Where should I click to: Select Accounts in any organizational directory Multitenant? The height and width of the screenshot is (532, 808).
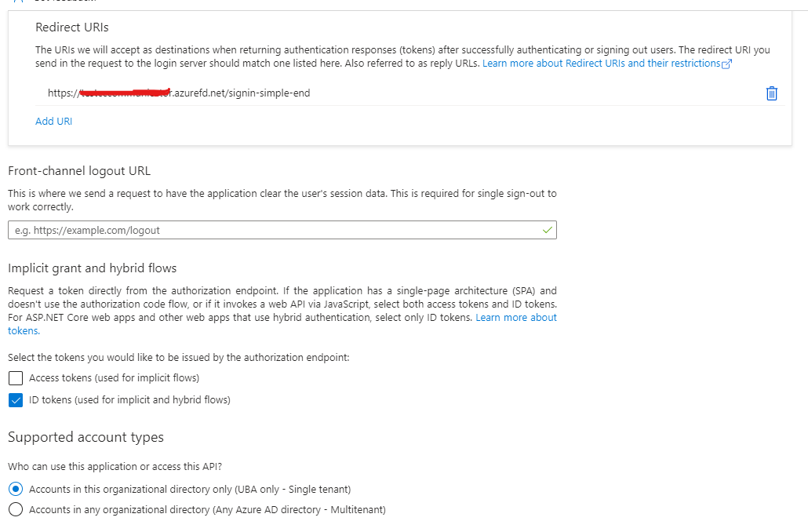15,509
